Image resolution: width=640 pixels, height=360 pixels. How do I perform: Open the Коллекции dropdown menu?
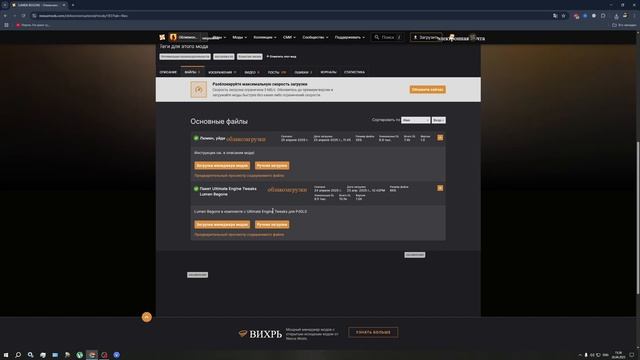click(264, 37)
